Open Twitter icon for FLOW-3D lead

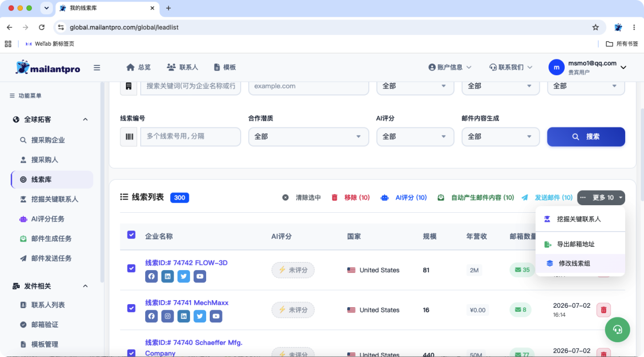point(184,276)
